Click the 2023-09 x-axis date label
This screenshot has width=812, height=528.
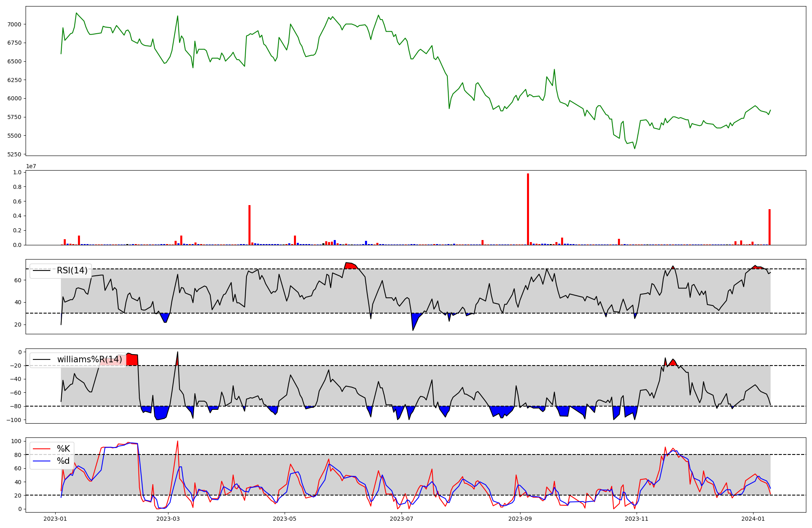pos(520,519)
